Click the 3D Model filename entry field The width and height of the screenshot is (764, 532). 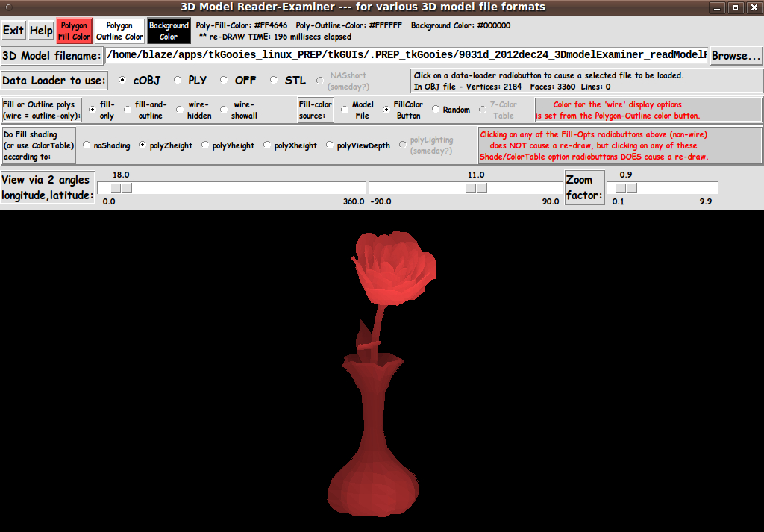(x=407, y=55)
